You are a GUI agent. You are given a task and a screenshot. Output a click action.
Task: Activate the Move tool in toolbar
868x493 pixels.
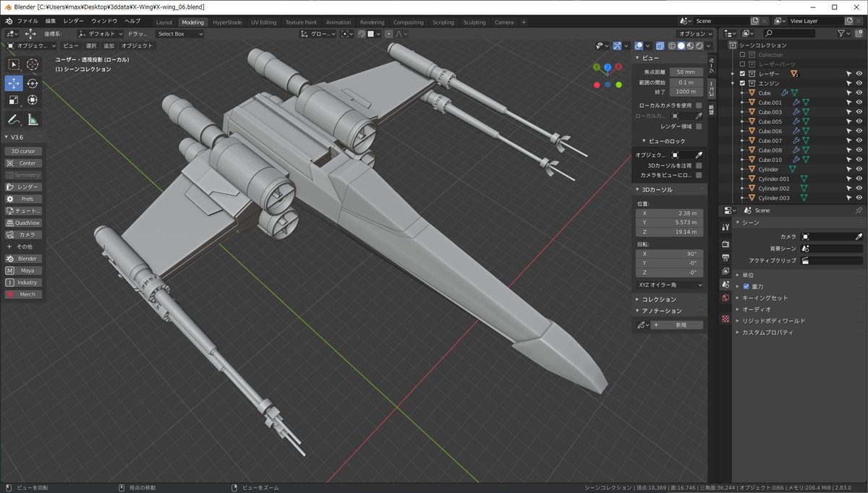pos(14,83)
